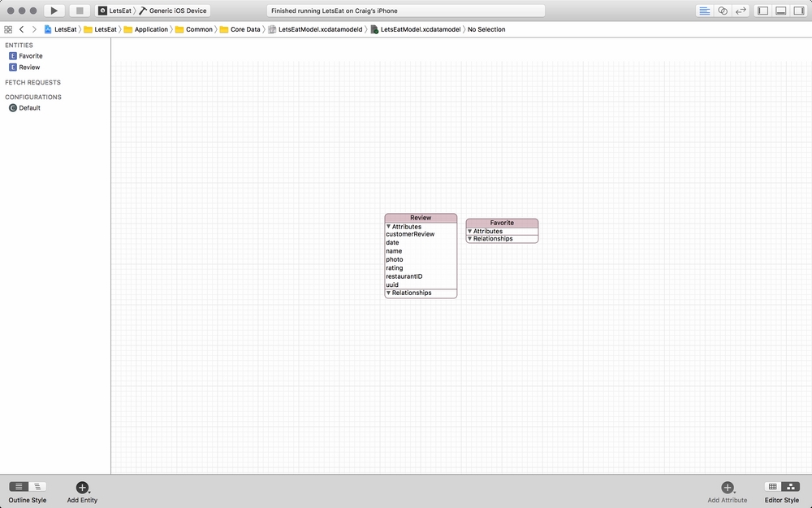Viewport: 812px width, 508px height.
Task: Click the build status activity field
Action: [406, 11]
